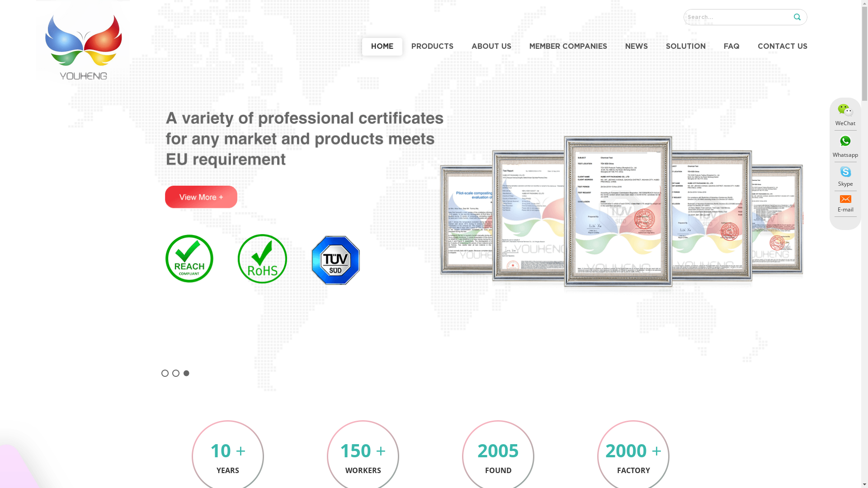The height and width of the screenshot is (488, 868).
Task: Select the third carousel slide dot
Action: point(186,373)
